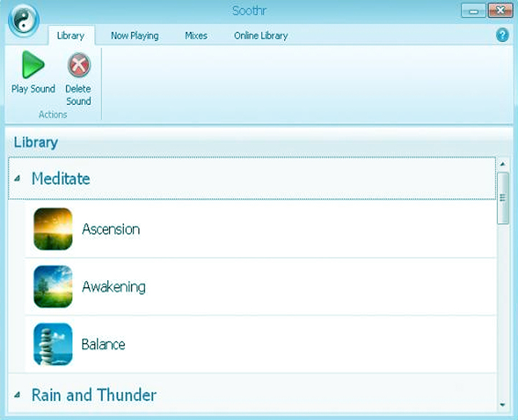This screenshot has width=518, height=420.
Task: Click the Rain and Thunder header text
Action: coord(94,395)
